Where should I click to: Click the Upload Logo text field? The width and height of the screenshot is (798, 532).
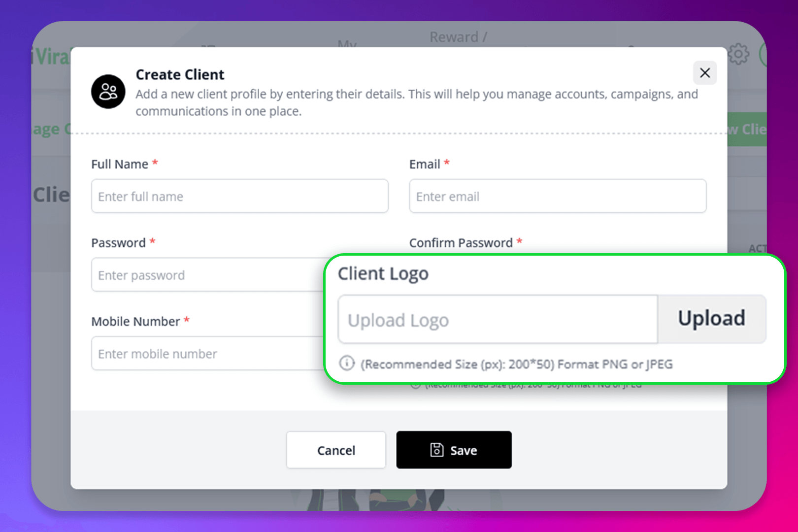[x=498, y=320]
